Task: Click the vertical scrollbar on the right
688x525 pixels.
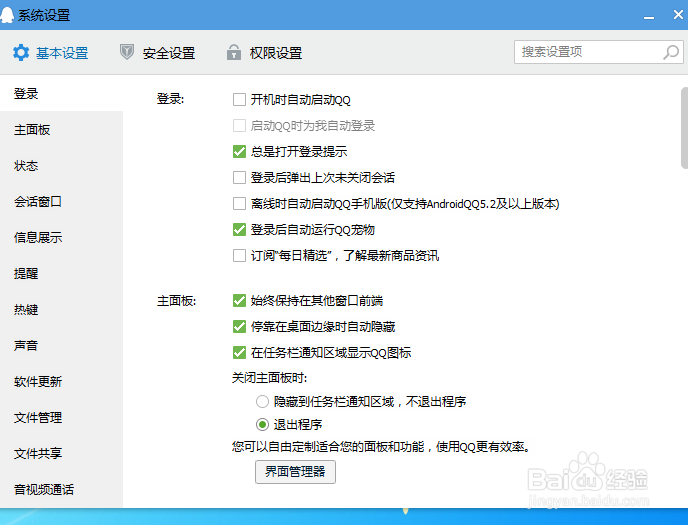Action: click(x=683, y=130)
